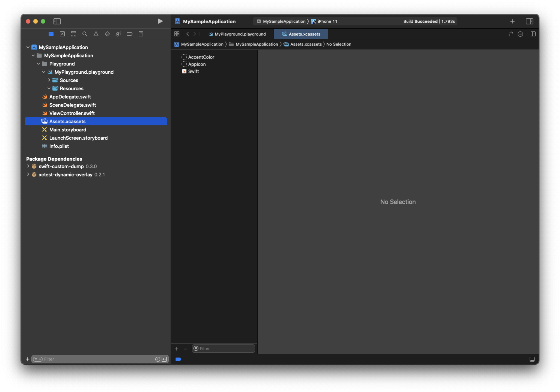Switch to MyPlayground.playground tab
560x392 pixels.
tap(237, 34)
